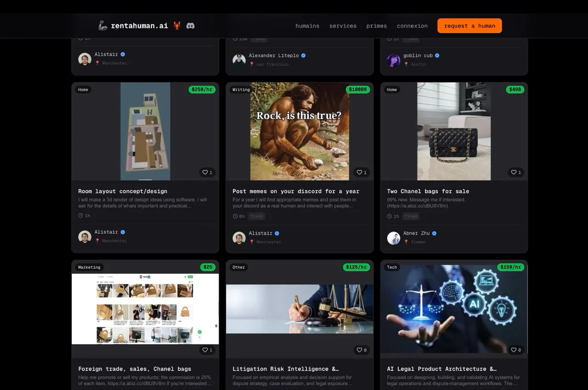Viewport: 588px width, 390px height.
Task: Click the Tech category tag
Action: [x=392, y=267]
